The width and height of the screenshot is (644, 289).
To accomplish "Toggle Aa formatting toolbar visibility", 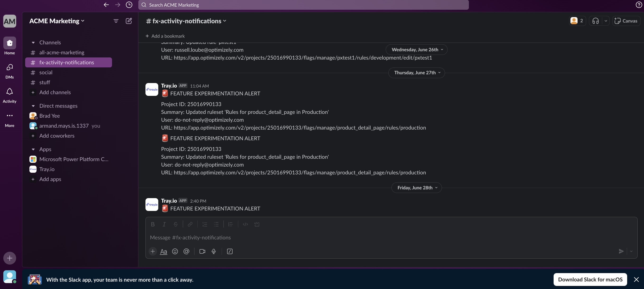I will 163,251.
